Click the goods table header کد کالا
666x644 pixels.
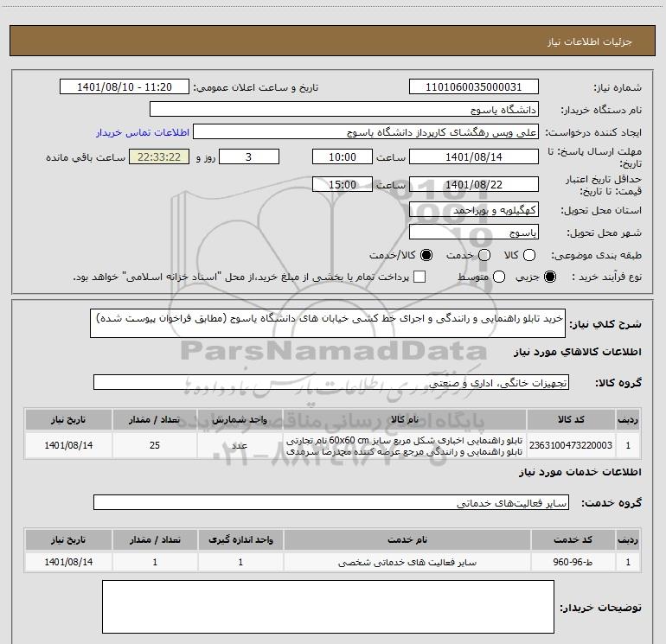pyautogui.click(x=571, y=420)
